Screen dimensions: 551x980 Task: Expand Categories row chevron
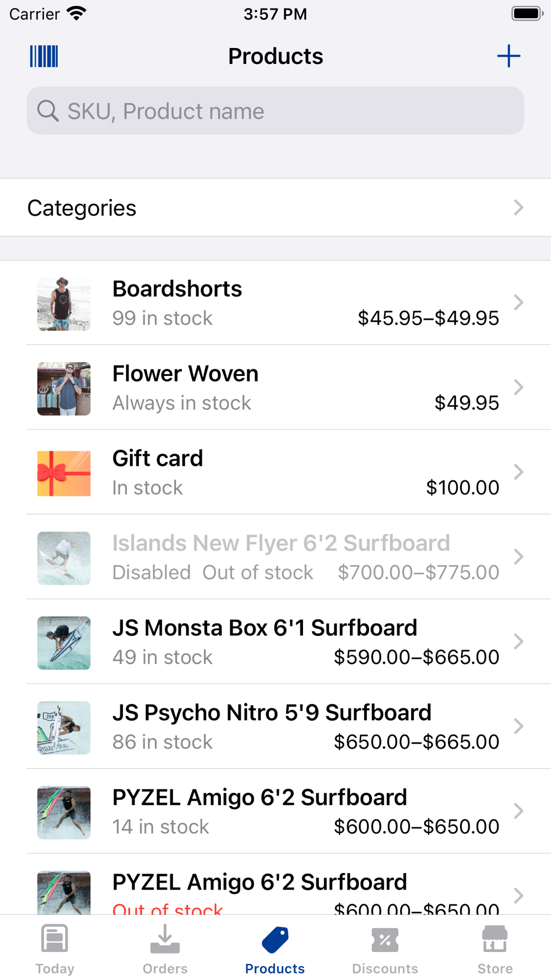518,208
